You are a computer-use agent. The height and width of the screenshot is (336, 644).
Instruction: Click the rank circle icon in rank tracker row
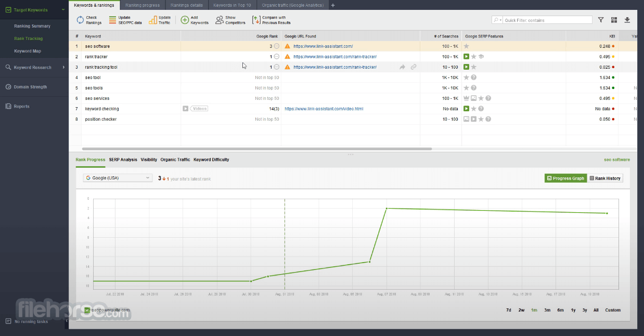coord(277,57)
